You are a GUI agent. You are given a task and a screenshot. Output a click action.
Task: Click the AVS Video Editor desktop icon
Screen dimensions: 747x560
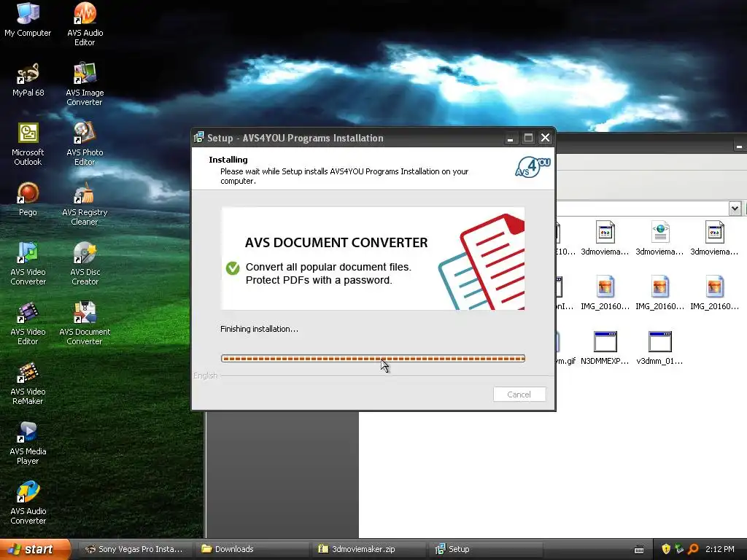point(28,323)
